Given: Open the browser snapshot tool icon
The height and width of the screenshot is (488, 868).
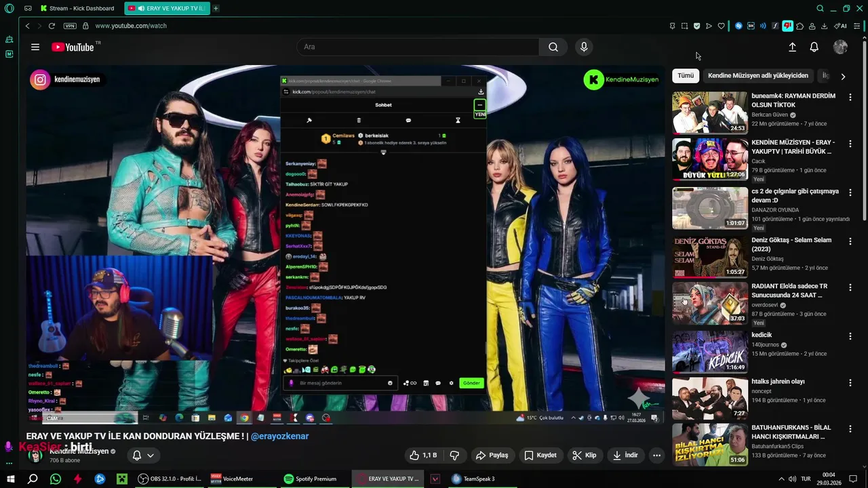Looking at the screenshot, I should tap(684, 26).
